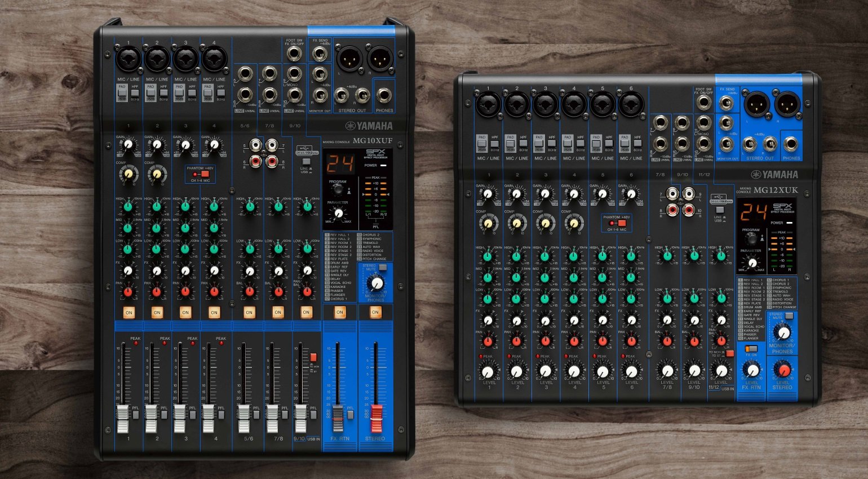Screen dimensions: 868x479
Task: Engage the channel 1 PAD switch on MG10XUF
Action: (x=122, y=93)
